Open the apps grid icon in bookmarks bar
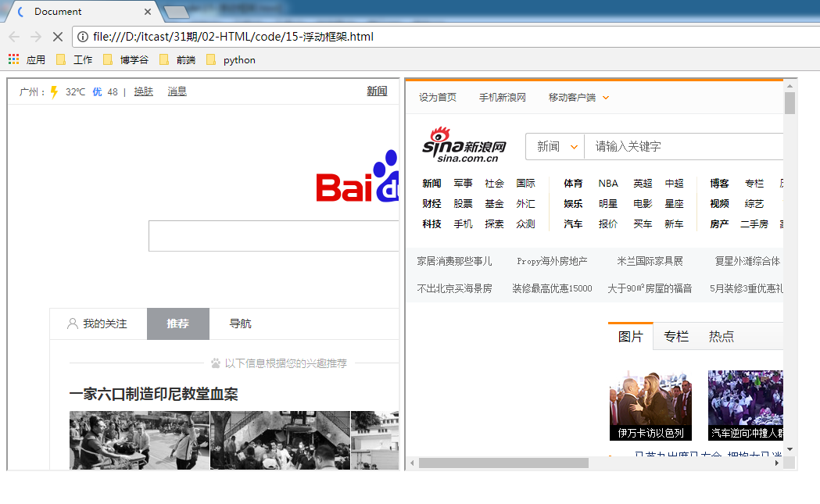 [x=13, y=59]
